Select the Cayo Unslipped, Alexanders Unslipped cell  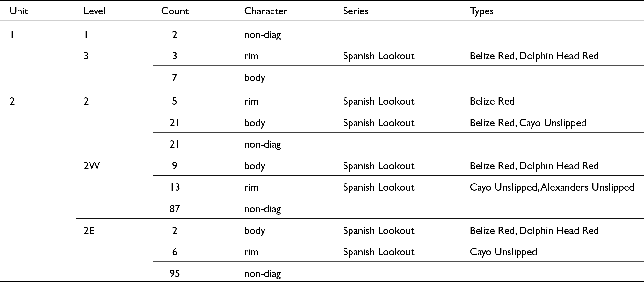tap(552, 187)
